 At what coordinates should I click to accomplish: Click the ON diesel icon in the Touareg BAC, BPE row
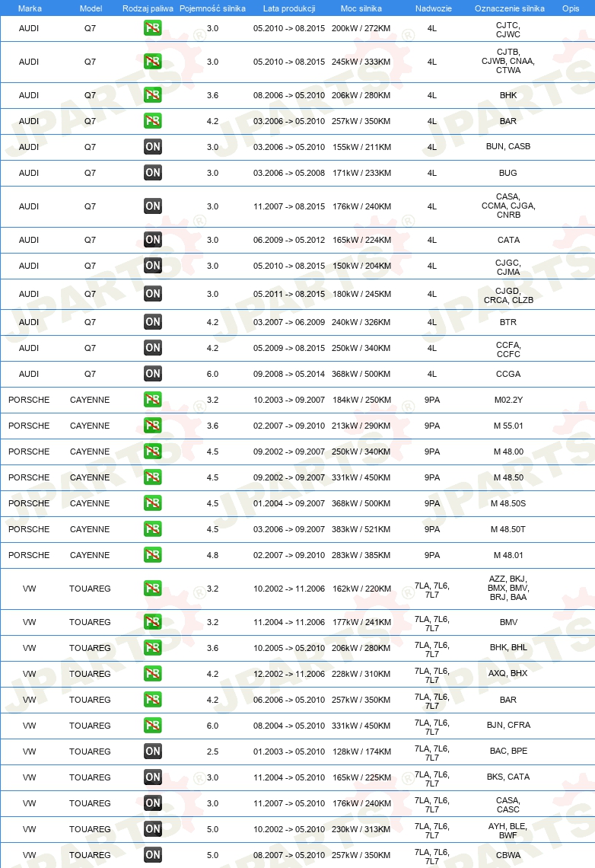[x=153, y=752]
